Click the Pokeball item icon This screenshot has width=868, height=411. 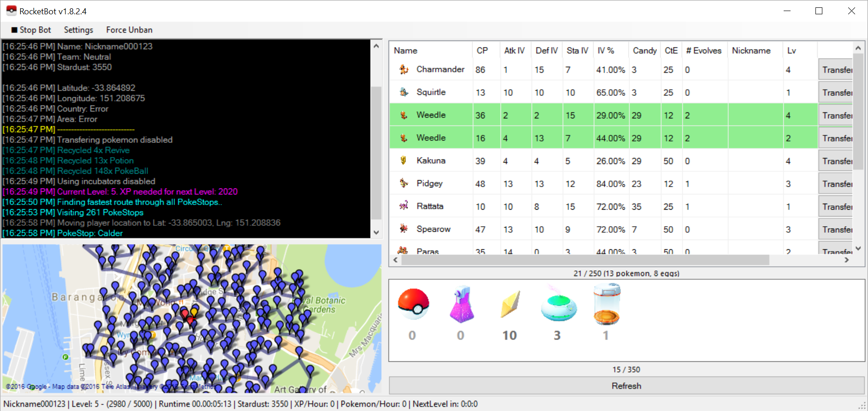click(413, 304)
